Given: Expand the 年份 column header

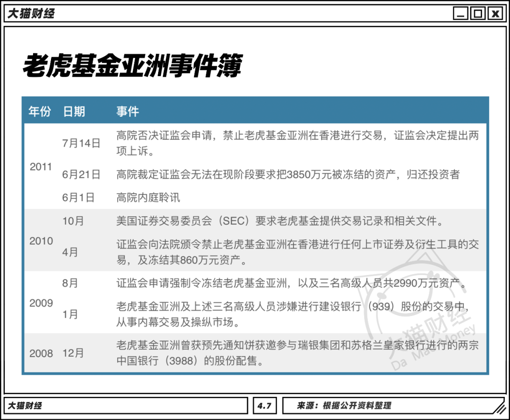Looking at the screenshot, I should tap(40, 111).
